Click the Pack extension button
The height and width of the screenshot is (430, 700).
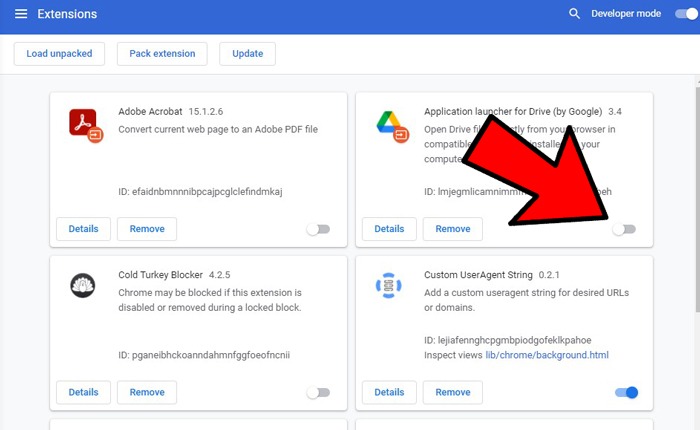(x=162, y=54)
